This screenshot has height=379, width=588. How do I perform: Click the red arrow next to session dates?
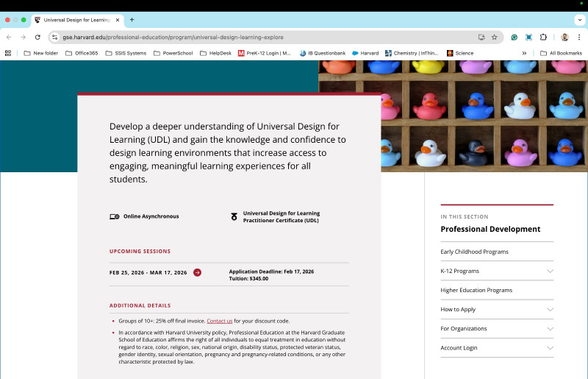pyautogui.click(x=197, y=272)
